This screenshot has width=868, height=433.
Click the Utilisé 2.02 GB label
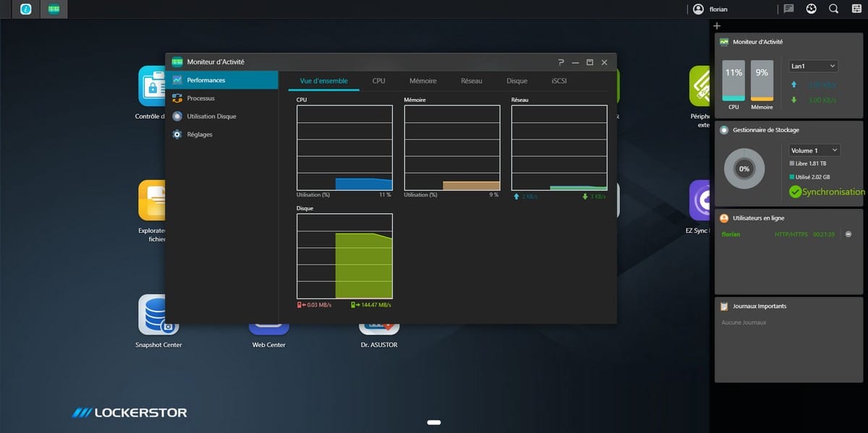point(813,176)
